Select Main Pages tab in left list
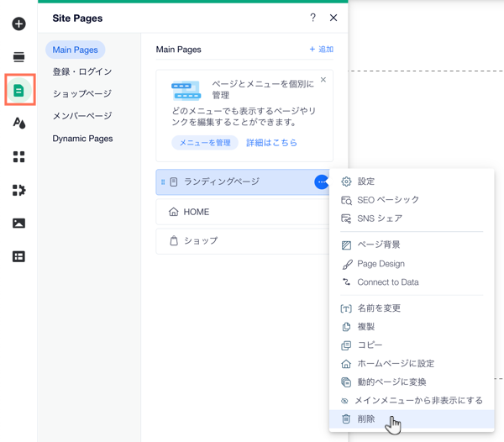The width and height of the screenshot is (504, 442). click(x=76, y=50)
